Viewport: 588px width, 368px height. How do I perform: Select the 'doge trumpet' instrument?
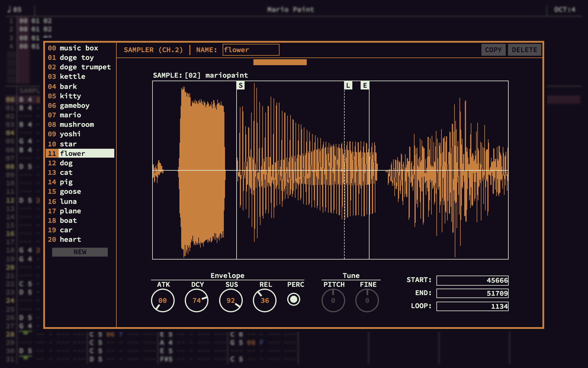[80, 67]
